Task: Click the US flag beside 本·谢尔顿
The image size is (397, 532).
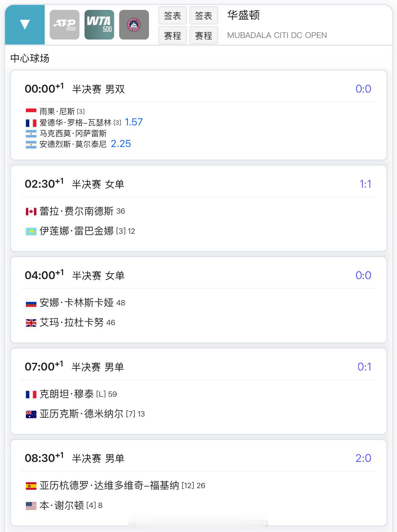Action: 31,506
